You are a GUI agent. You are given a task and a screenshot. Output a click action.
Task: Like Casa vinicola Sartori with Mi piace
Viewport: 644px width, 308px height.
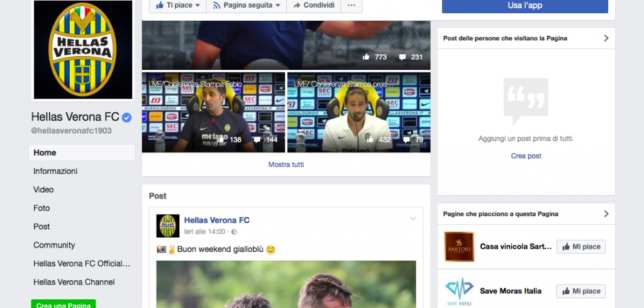click(581, 247)
